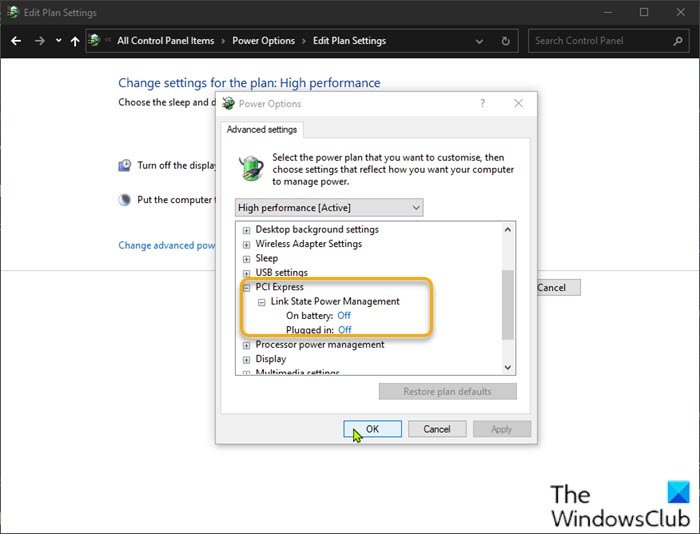Viewport: 700px width, 534px height.
Task: Expand address bar history dropdown
Action: click(x=479, y=42)
